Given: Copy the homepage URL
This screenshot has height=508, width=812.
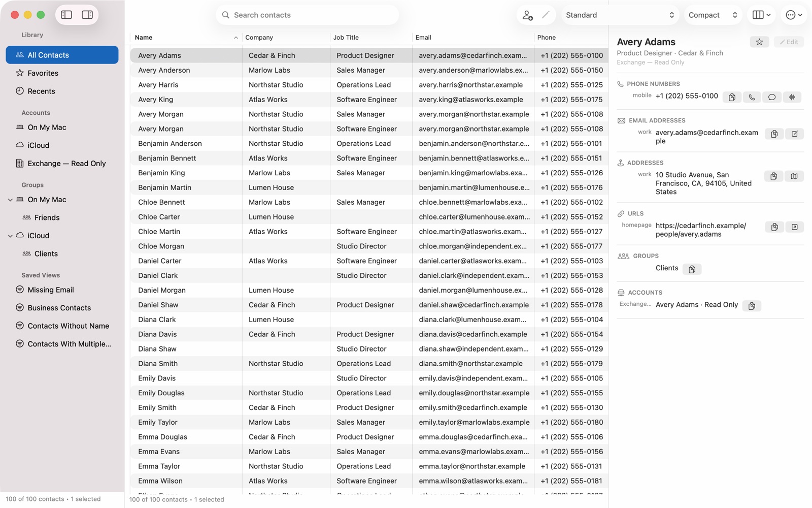Looking at the screenshot, I should 774,227.
